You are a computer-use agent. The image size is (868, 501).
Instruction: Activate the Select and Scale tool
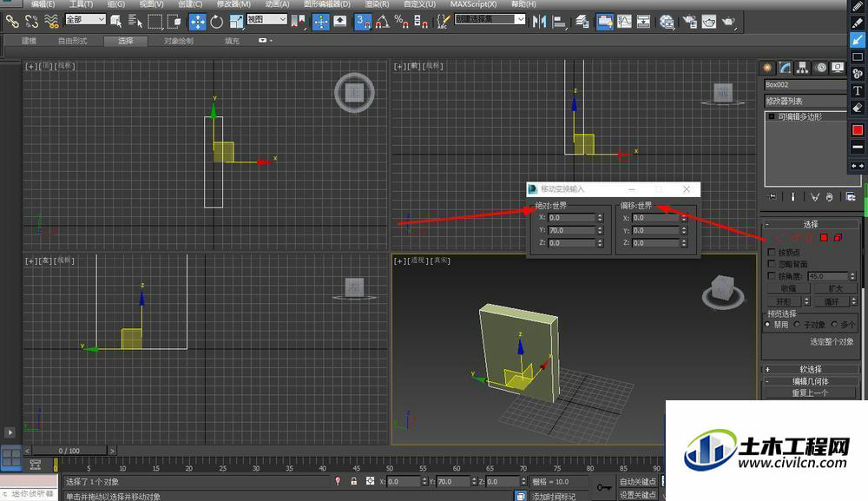coord(236,22)
